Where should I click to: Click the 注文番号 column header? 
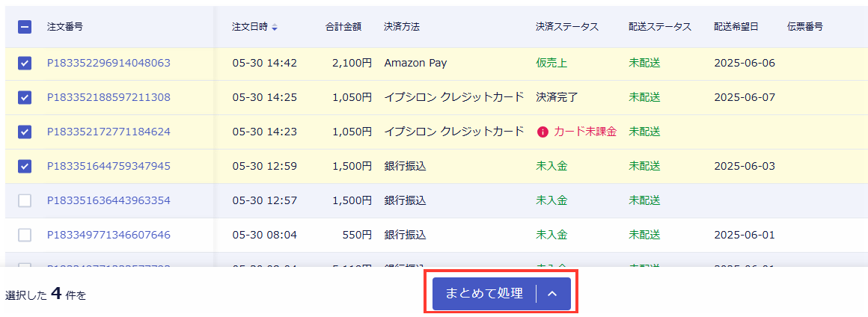65,27
